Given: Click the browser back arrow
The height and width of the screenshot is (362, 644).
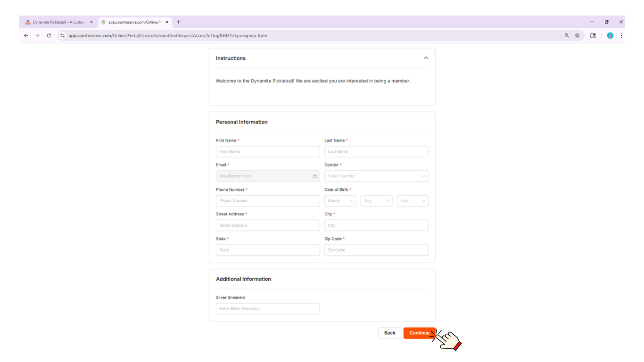Looking at the screenshot, I should [26, 35].
